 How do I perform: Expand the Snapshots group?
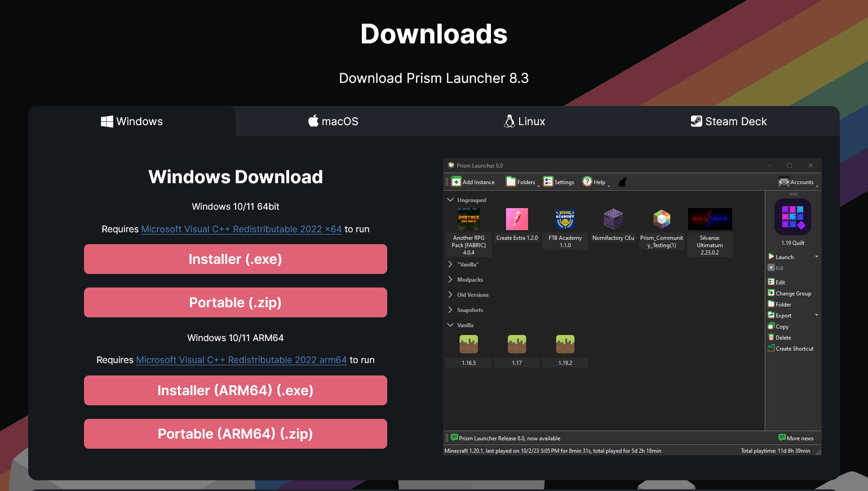[450, 310]
